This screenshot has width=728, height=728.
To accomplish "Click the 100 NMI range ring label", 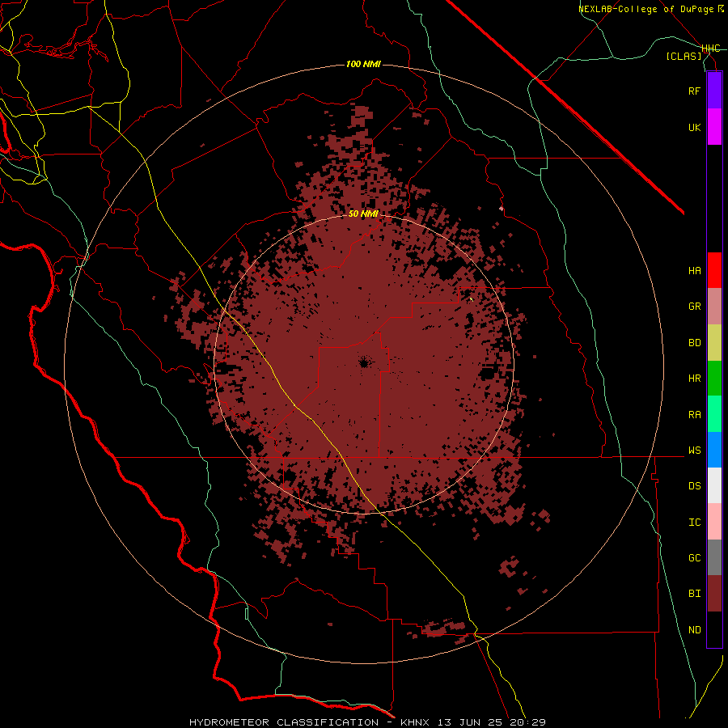I will (x=363, y=64).
